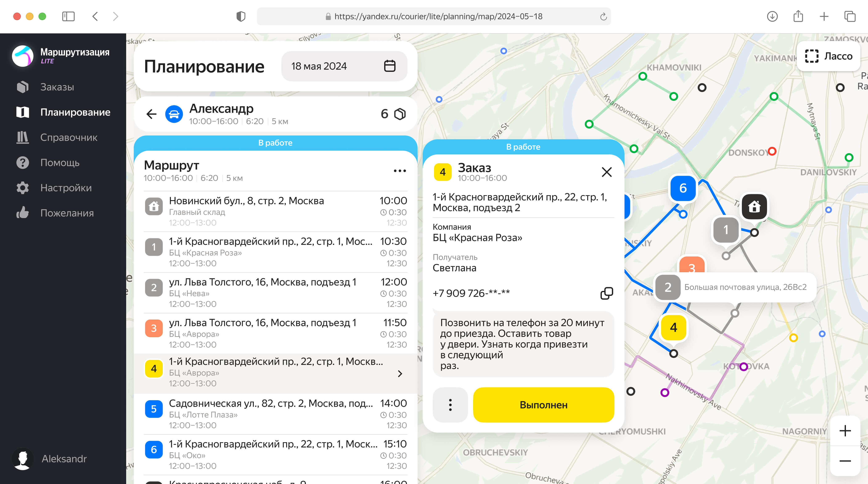Select blue stop 5 БЦ «Лотте Плаза» badge
The height and width of the screenshot is (484, 868).
(x=154, y=409)
